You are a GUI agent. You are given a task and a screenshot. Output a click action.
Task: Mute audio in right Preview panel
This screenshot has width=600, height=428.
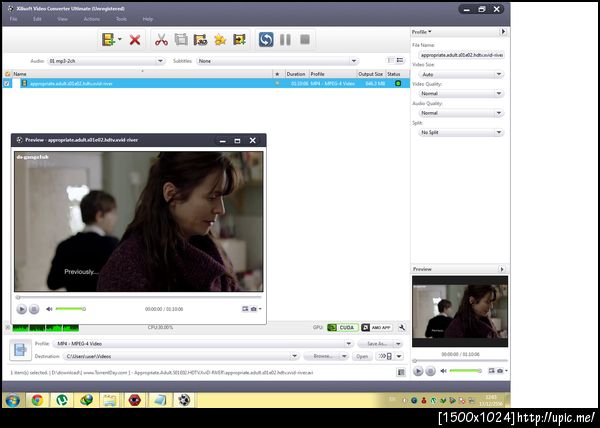[443, 371]
